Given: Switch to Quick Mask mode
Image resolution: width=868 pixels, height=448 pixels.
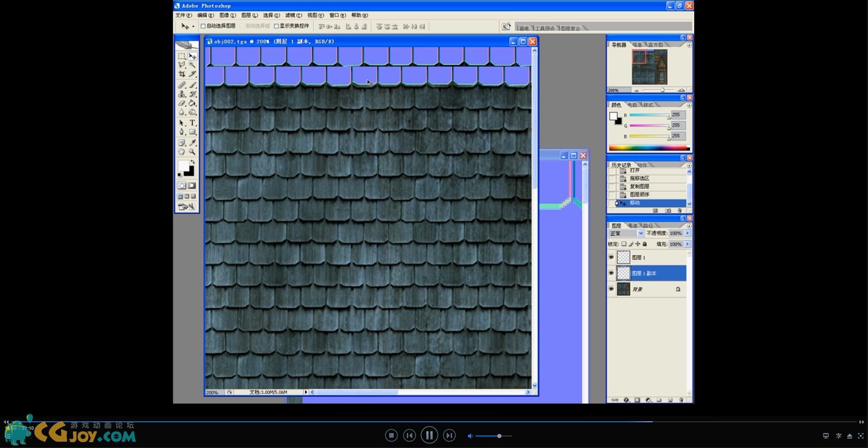Looking at the screenshot, I should point(192,186).
